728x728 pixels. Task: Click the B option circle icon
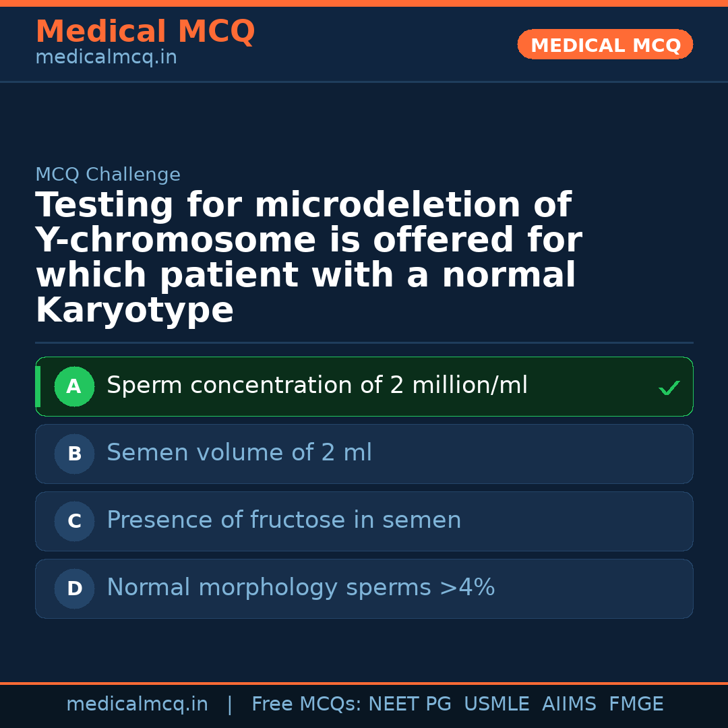[74, 454]
